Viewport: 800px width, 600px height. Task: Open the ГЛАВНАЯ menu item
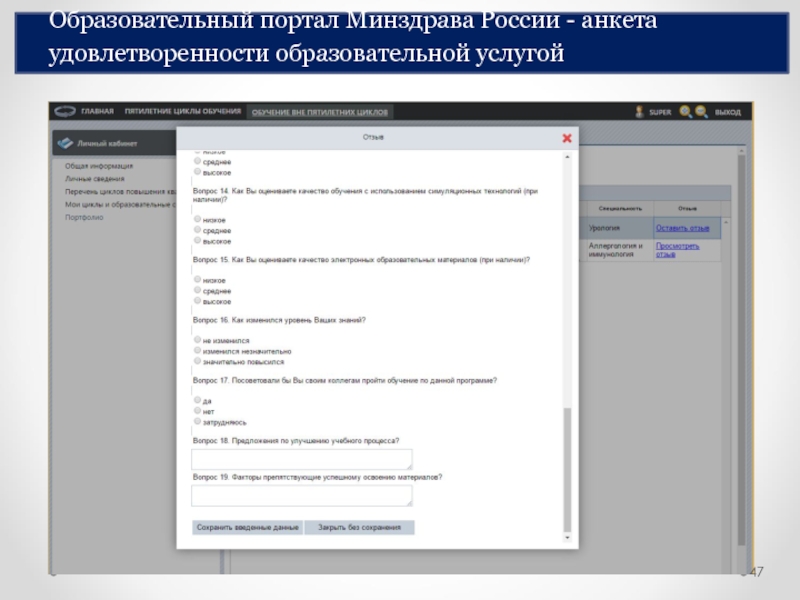click(97, 112)
